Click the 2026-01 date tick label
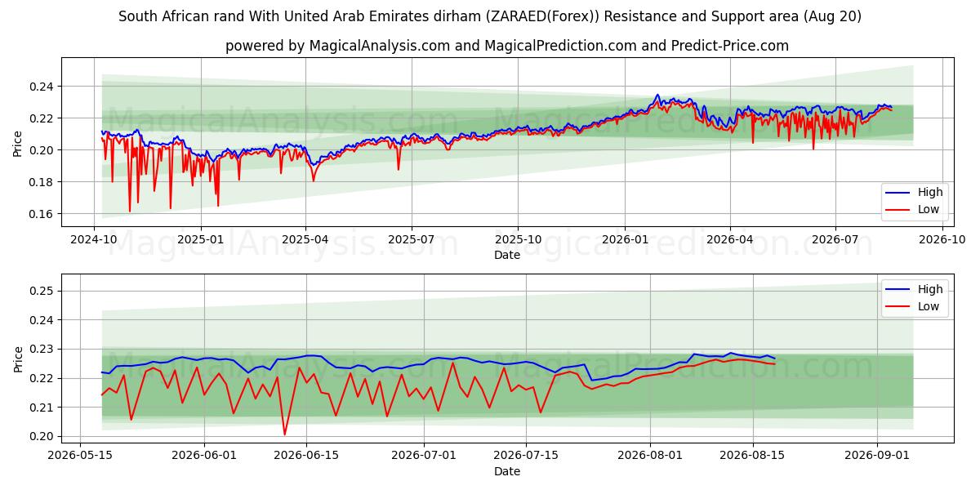Screen dimensions: 980x490 pyautogui.click(x=624, y=239)
